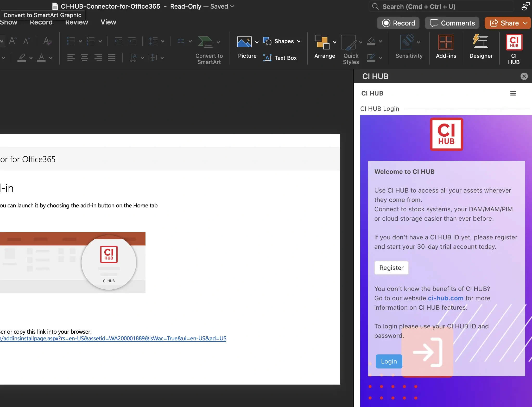Expand the line spacing dropdown arrow
The width and height of the screenshot is (532, 407).
pyautogui.click(x=163, y=41)
